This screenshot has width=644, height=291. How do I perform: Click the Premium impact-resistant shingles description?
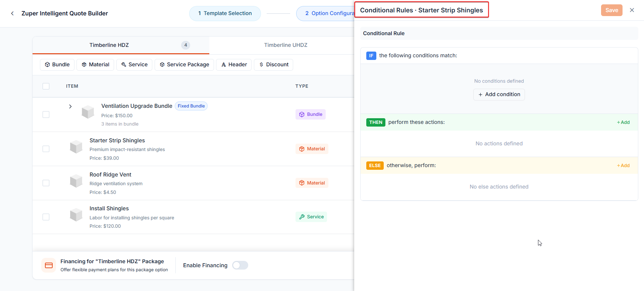coord(127,149)
